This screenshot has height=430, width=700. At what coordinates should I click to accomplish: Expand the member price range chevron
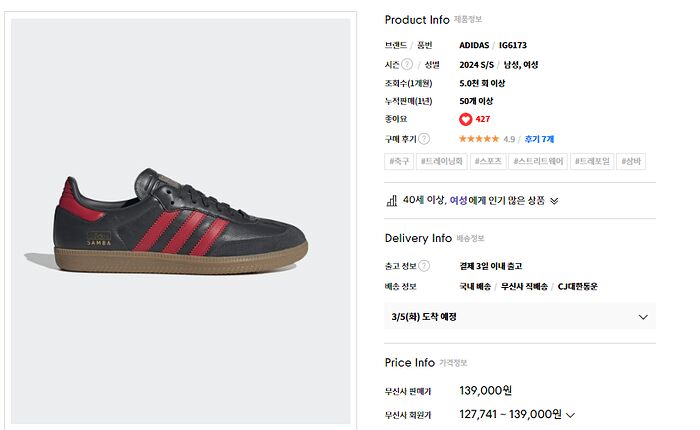click(571, 415)
